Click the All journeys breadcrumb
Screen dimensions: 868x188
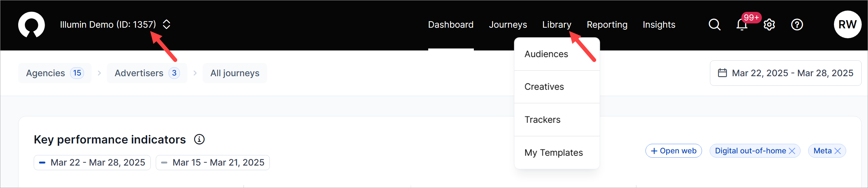pyautogui.click(x=234, y=73)
